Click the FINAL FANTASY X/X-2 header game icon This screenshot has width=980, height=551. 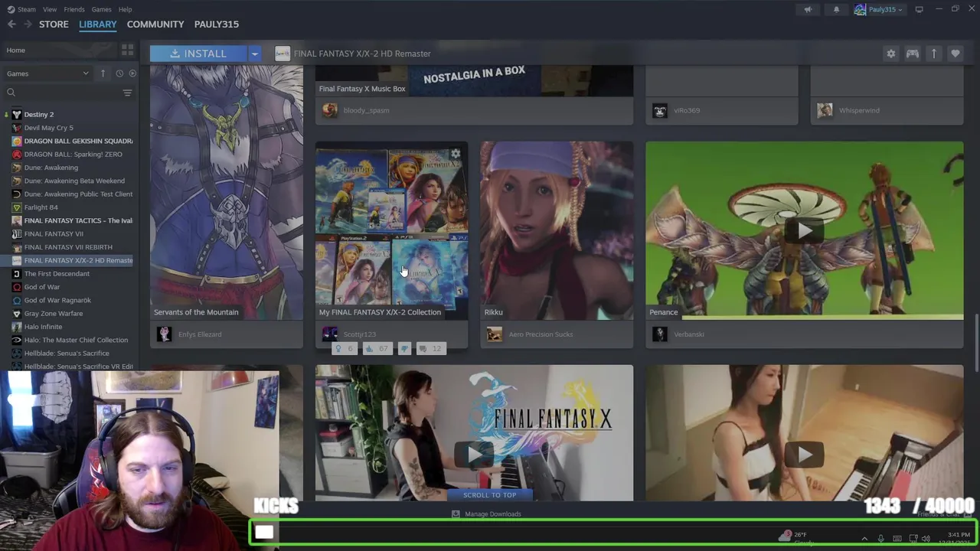[283, 54]
